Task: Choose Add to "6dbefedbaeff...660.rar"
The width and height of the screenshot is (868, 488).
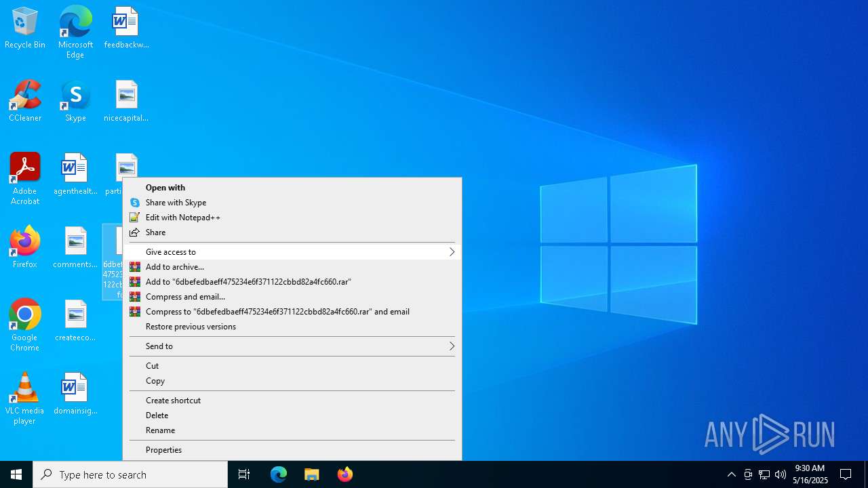Action: (292, 282)
